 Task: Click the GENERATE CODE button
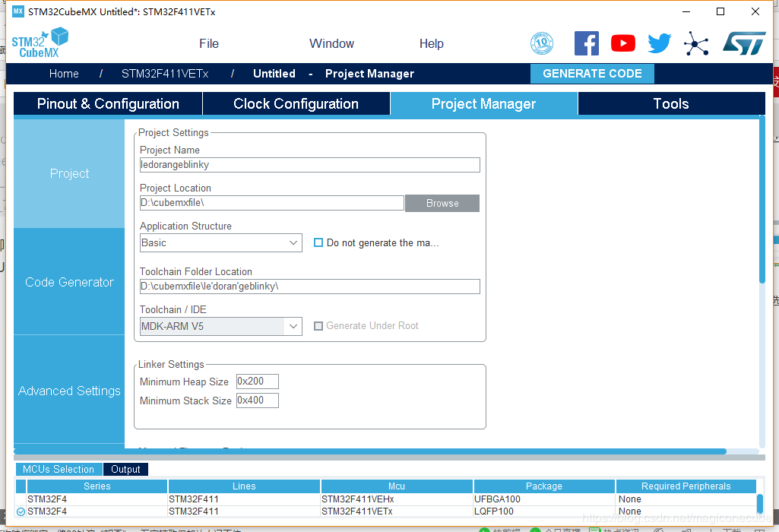(x=592, y=74)
